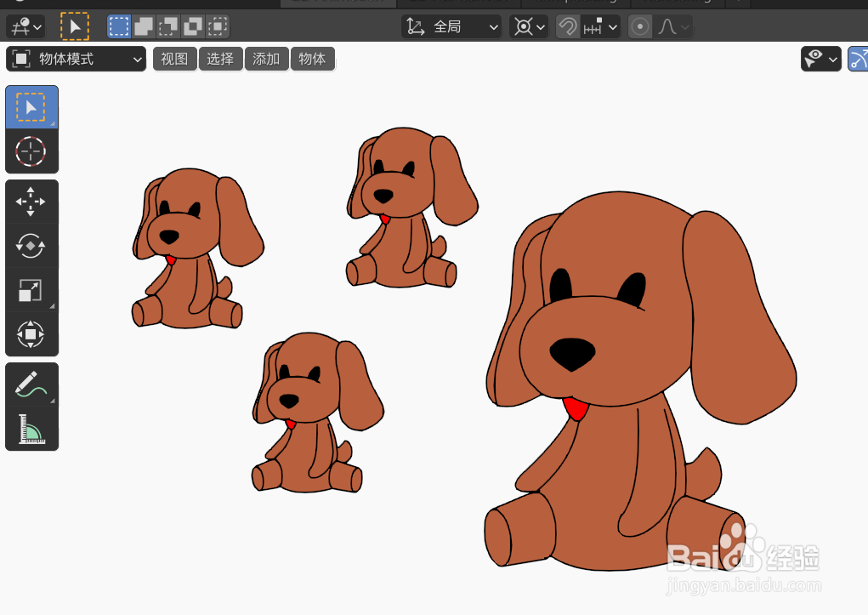Set selection mode to difference
The height and width of the screenshot is (615, 868).
click(193, 26)
